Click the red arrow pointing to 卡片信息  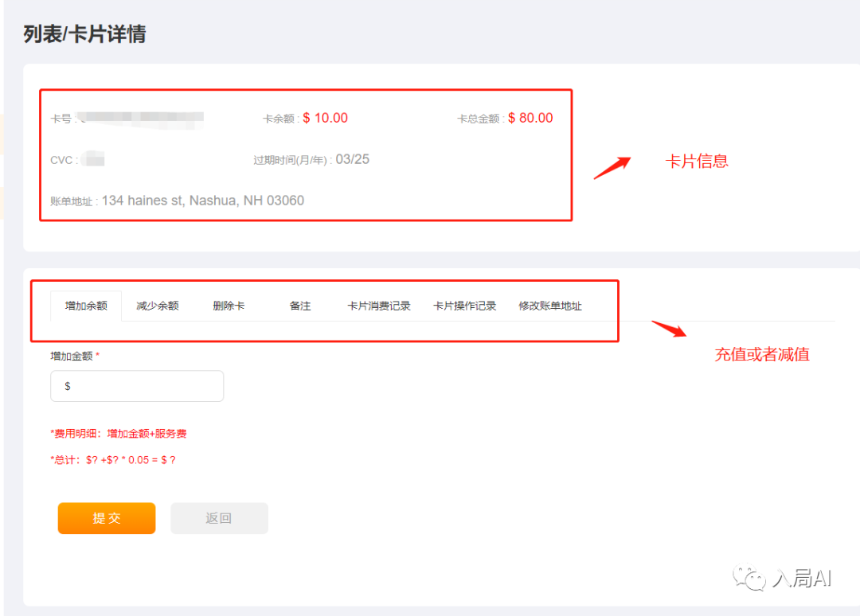pyautogui.click(x=612, y=167)
